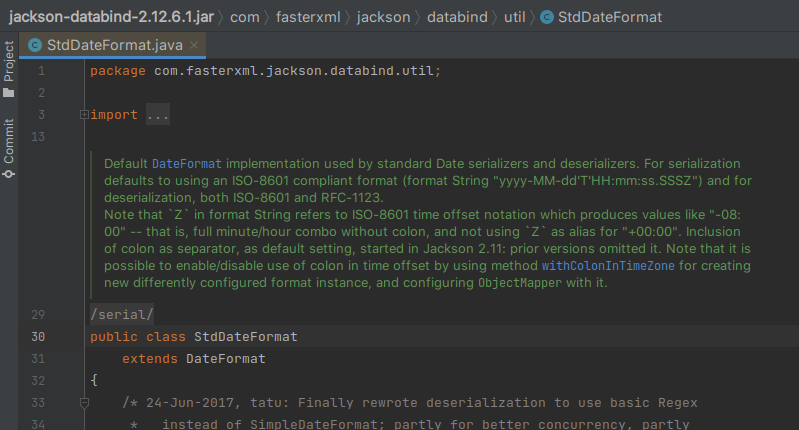Click line number 13 in gutter

[38, 137]
